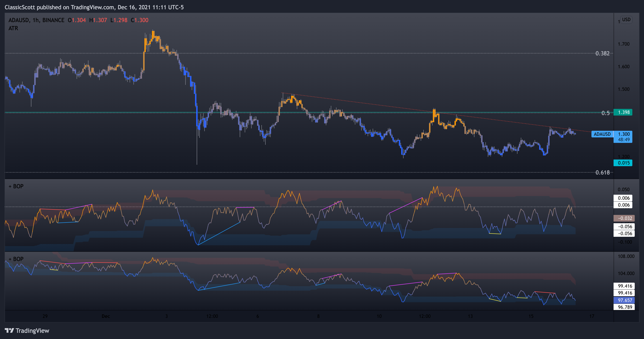Select the 0.5 Fibonacci level label

tap(605, 113)
